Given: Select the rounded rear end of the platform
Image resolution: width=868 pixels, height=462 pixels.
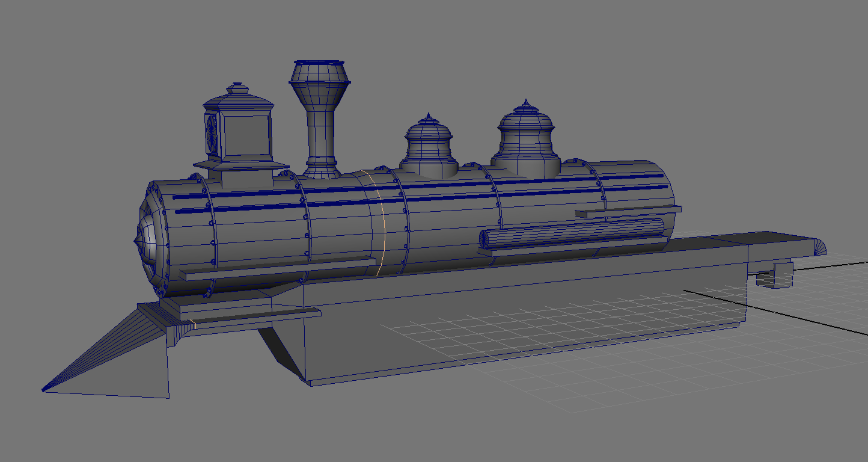Looking at the screenshot, I should 819,247.
